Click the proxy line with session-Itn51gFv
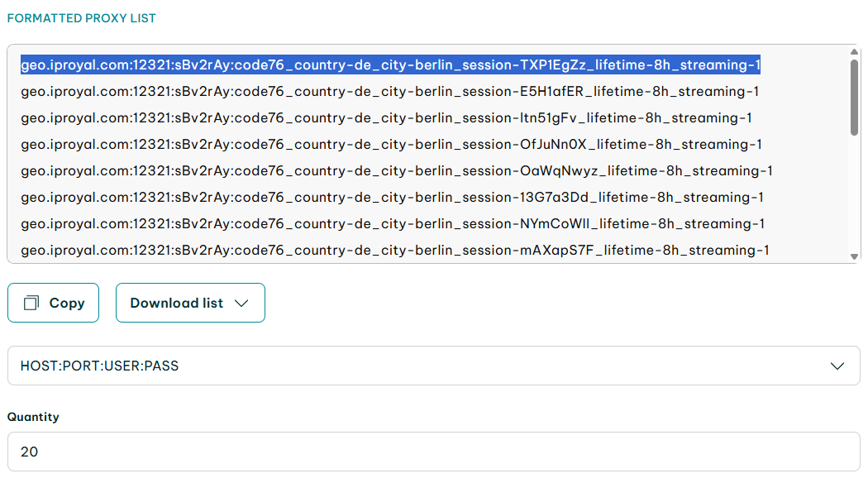The width and height of the screenshot is (868, 483). click(386, 118)
